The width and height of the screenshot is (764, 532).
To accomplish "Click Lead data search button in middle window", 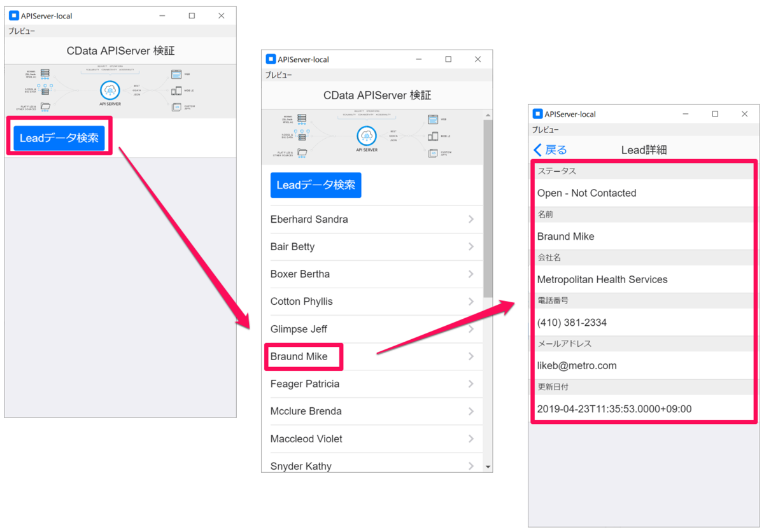I will point(316,185).
